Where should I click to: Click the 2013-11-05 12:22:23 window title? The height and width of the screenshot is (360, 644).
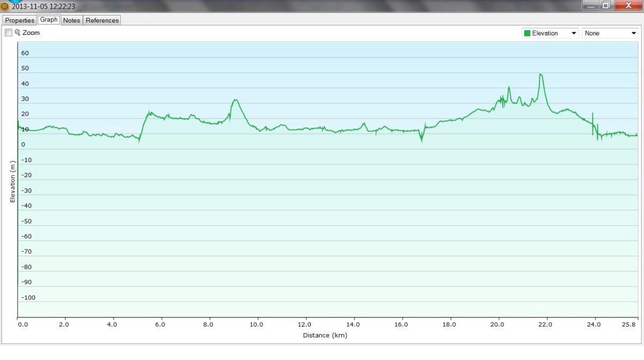(43, 6)
